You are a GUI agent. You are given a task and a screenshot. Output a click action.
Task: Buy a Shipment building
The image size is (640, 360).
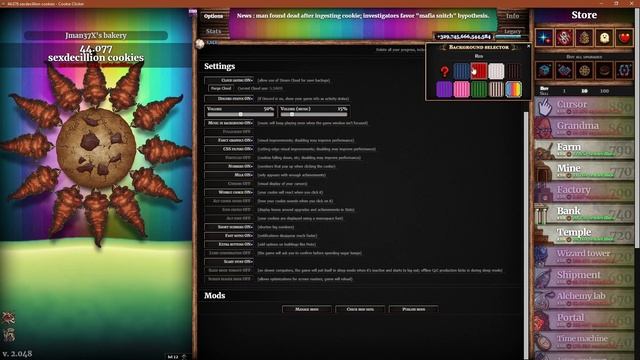tap(584, 278)
